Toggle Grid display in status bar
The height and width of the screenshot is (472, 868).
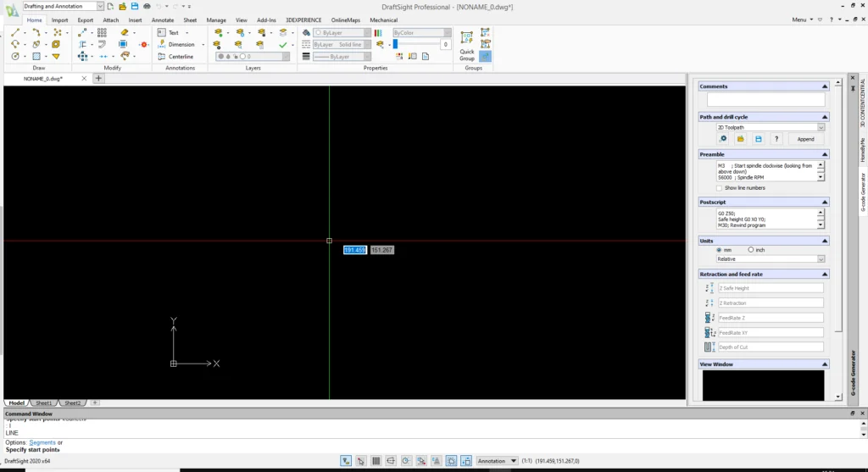376,461
